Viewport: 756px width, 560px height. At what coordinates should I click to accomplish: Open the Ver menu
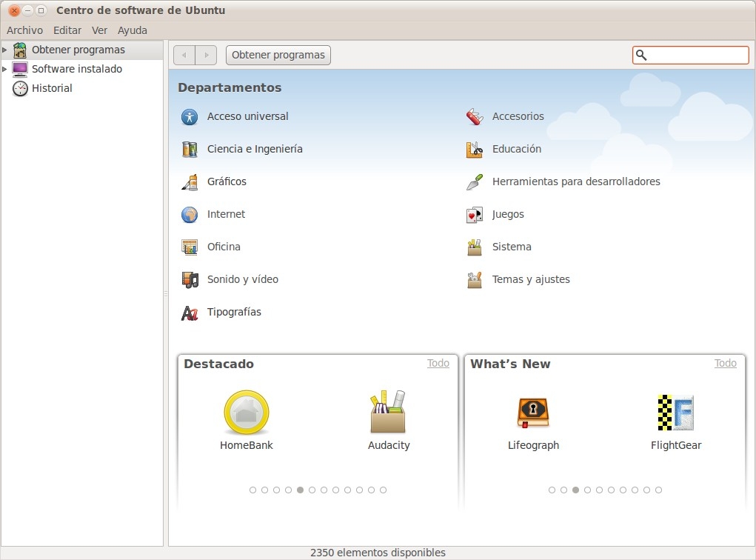coord(99,30)
